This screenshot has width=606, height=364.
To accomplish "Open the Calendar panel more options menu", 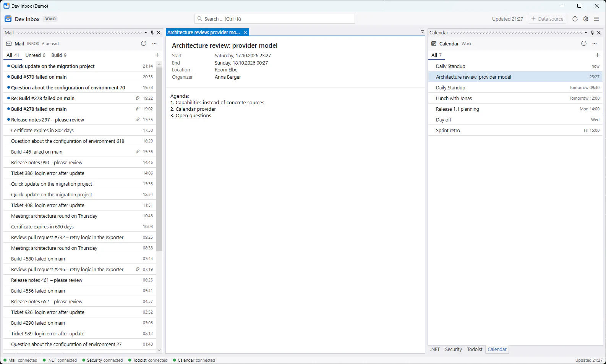I will (595, 44).
